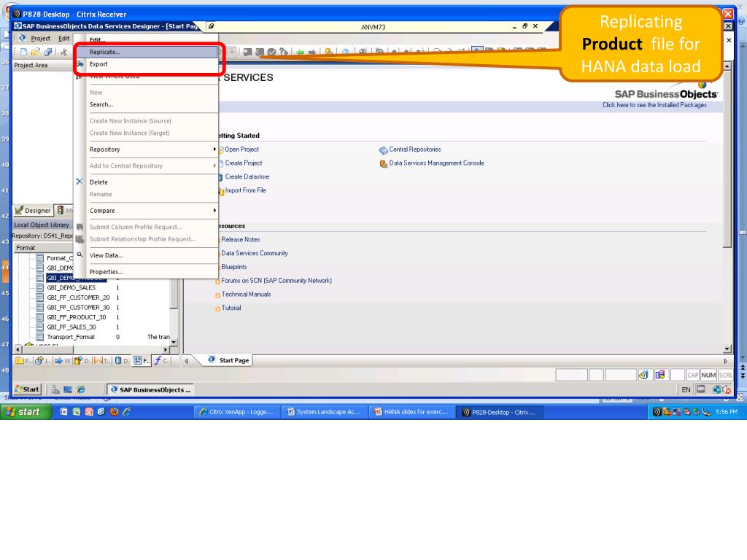Click the Open Project link
The height and width of the screenshot is (560, 747).
click(241, 149)
